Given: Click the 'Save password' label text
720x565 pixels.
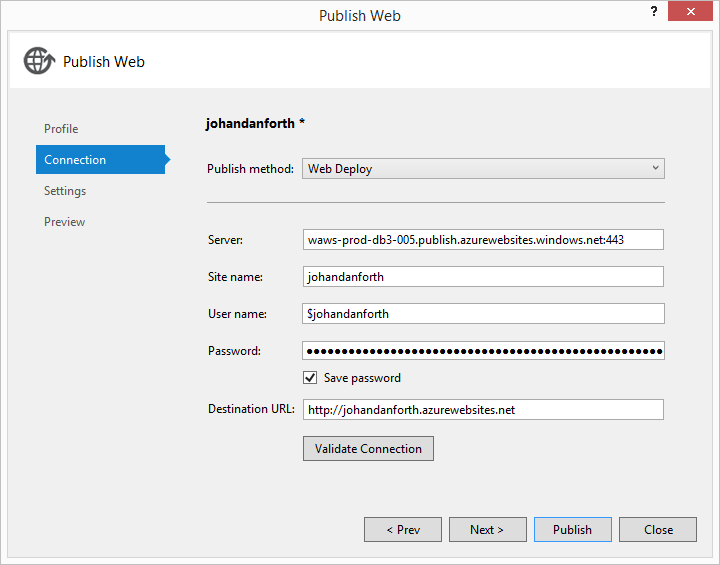Looking at the screenshot, I should click(x=362, y=378).
